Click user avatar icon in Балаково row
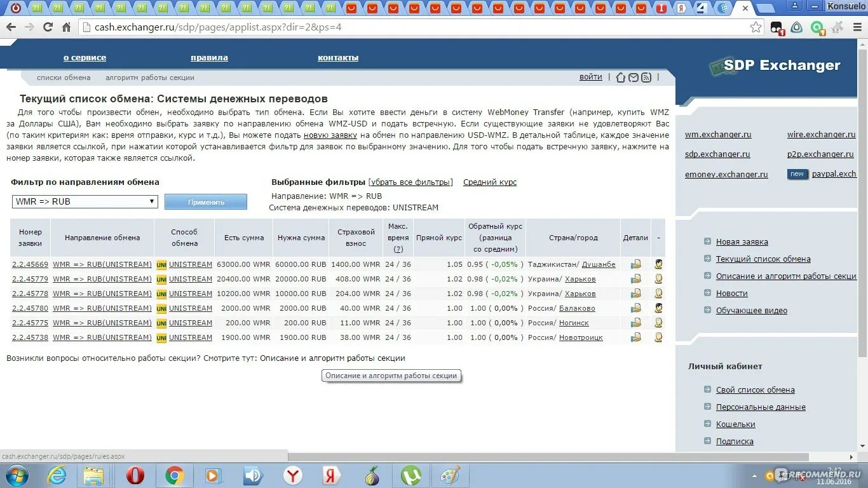868x488 pixels. 658,308
